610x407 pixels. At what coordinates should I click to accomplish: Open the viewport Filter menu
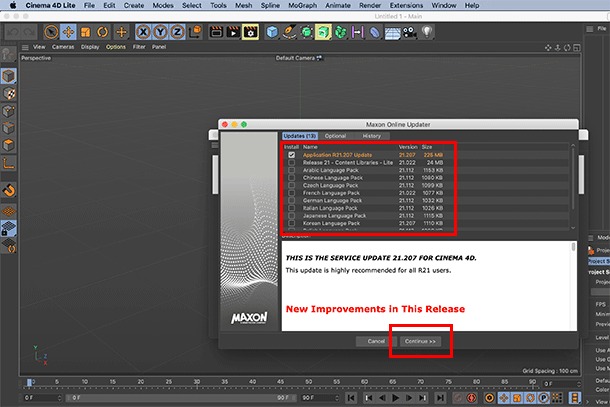point(139,47)
